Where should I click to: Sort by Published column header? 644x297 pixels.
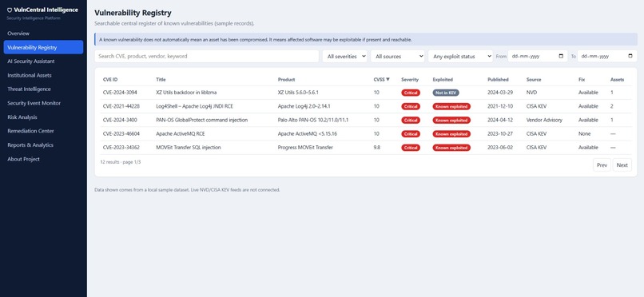498,80
